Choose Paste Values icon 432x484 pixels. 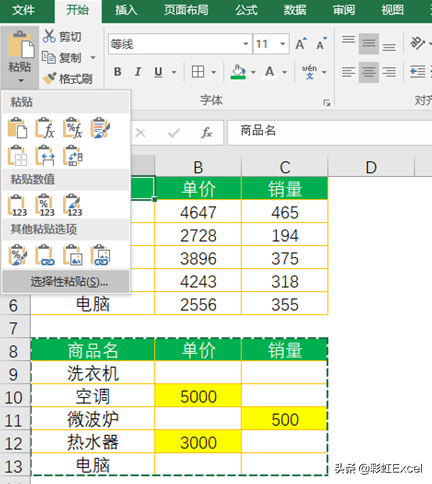coord(17,205)
